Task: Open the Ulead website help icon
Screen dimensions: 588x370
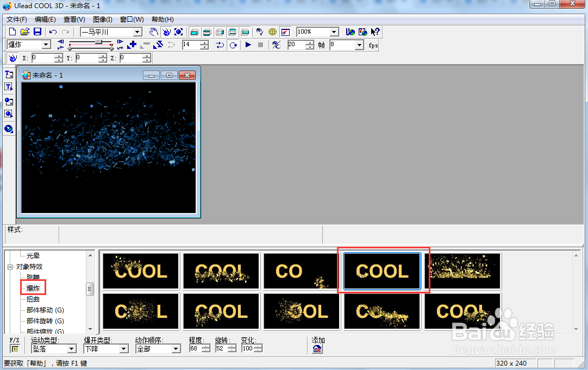Action: [x=351, y=32]
